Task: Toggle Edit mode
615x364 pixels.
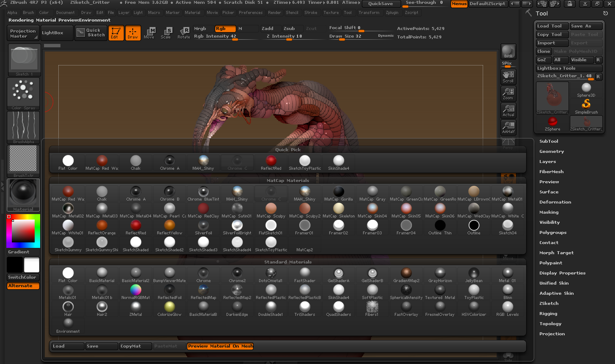Action: (116, 33)
